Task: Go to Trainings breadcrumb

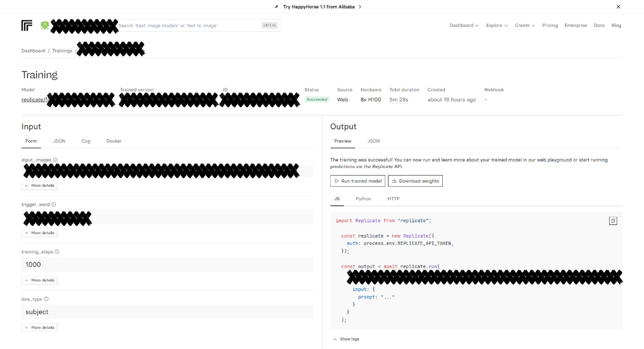Action: click(62, 50)
